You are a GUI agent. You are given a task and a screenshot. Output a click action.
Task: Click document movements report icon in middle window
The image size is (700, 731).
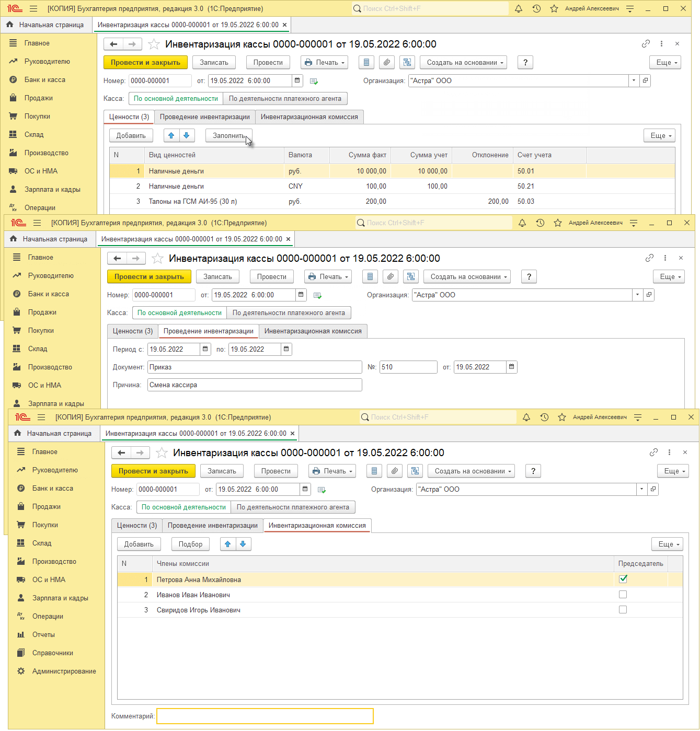coord(370,276)
